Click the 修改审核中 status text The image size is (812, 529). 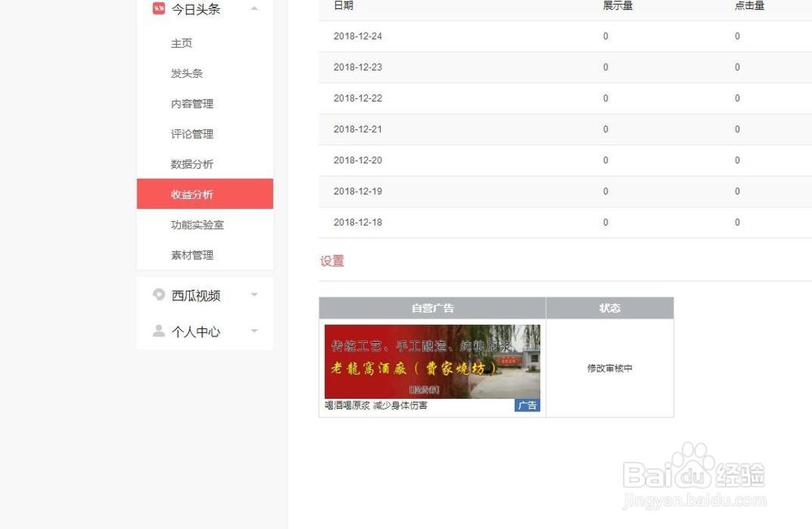(x=610, y=368)
